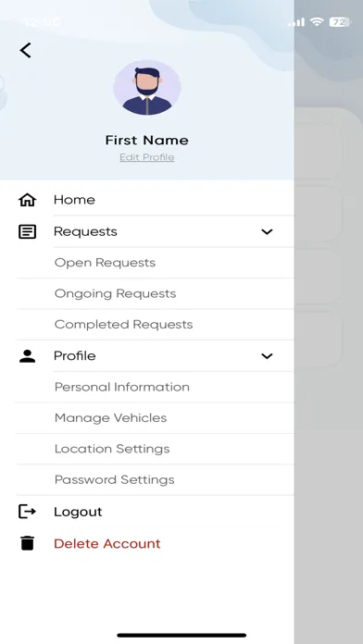
Task: Tap the back arrow icon
Action: (x=26, y=51)
